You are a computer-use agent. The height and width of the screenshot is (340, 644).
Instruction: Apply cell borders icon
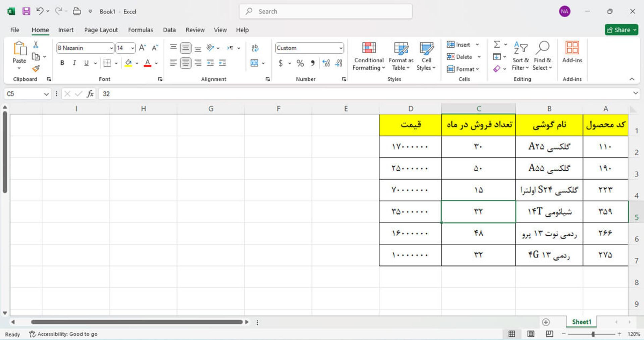click(107, 63)
